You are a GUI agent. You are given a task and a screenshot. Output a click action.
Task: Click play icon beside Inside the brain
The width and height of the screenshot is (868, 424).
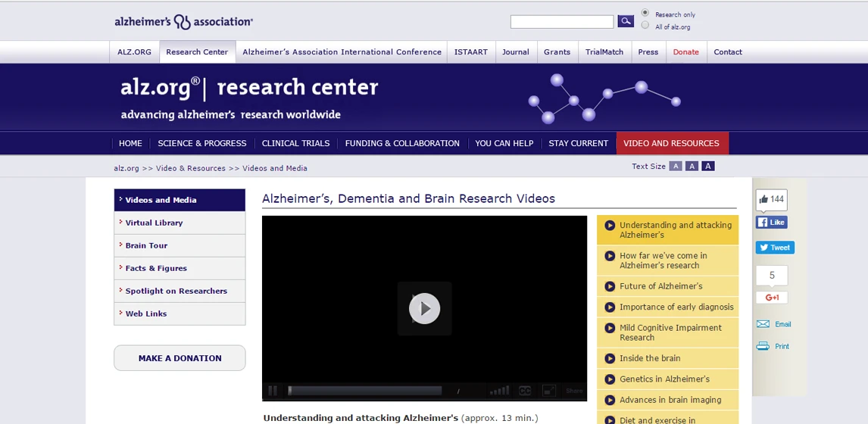coord(610,358)
